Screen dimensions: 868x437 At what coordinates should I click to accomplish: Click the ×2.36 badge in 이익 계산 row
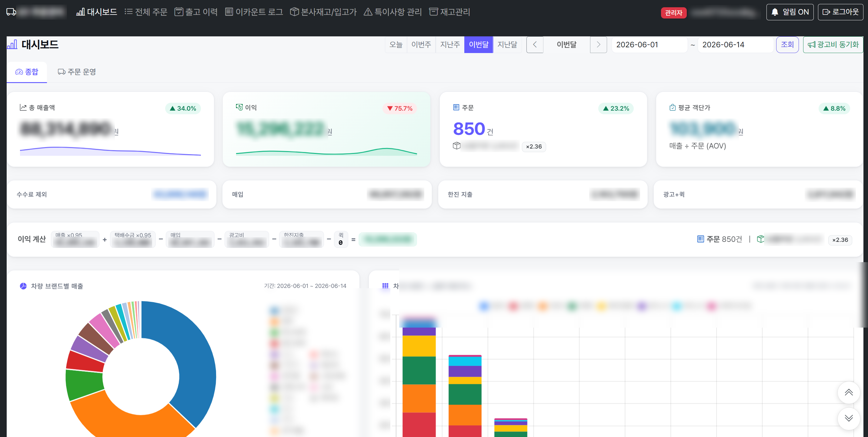(840, 240)
